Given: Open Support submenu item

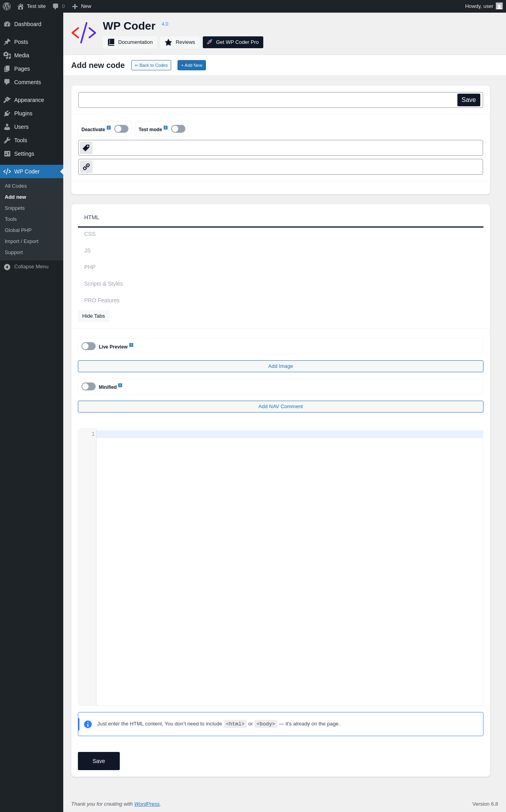Looking at the screenshot, I should pos(32,252).
